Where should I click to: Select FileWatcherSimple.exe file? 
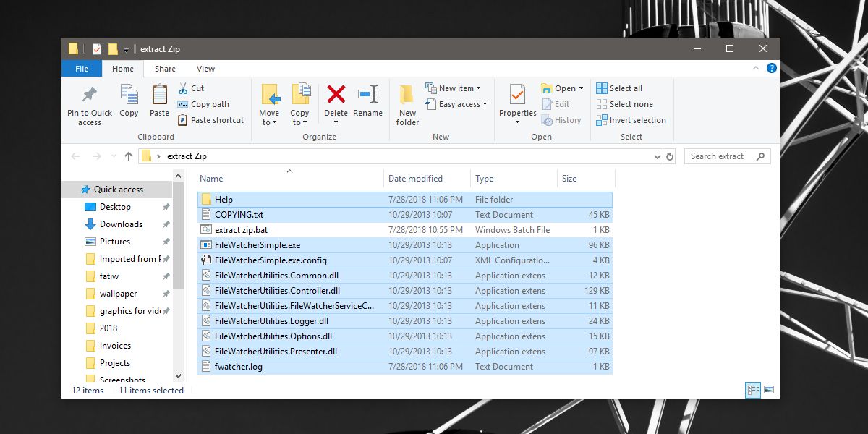[404, 245]
